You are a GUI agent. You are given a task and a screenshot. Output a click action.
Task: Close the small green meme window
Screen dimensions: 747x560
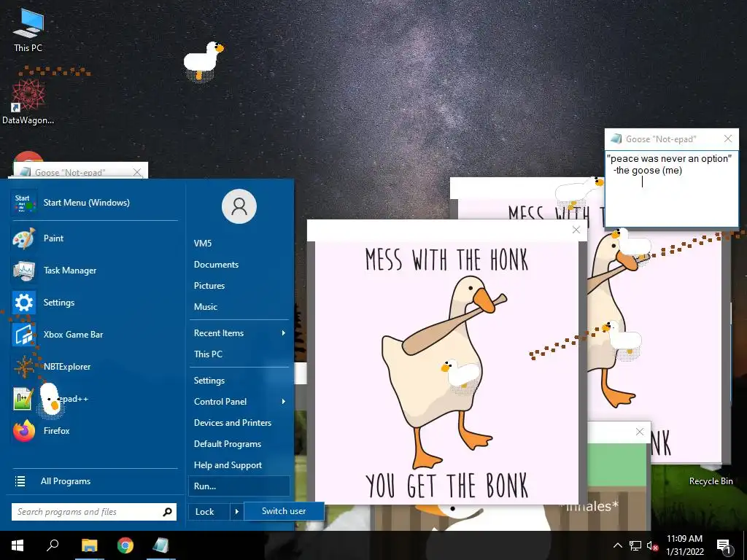click(640, 432)
